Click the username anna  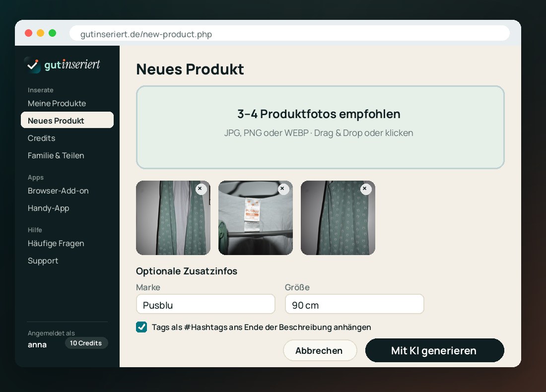37,345
